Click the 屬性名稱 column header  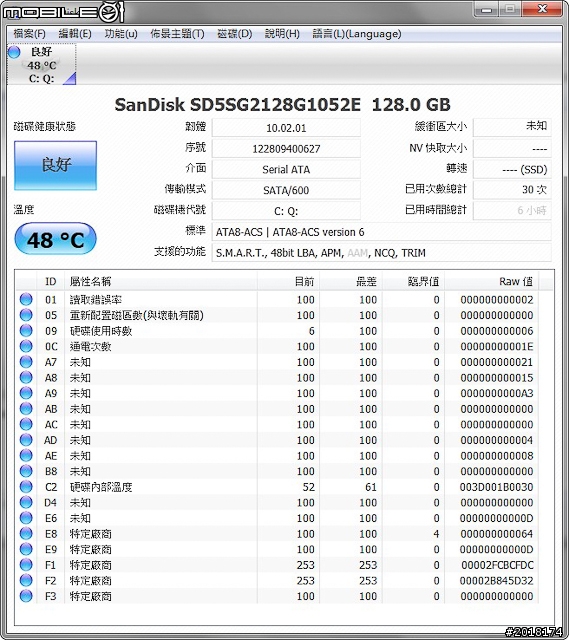pos(161,281)
